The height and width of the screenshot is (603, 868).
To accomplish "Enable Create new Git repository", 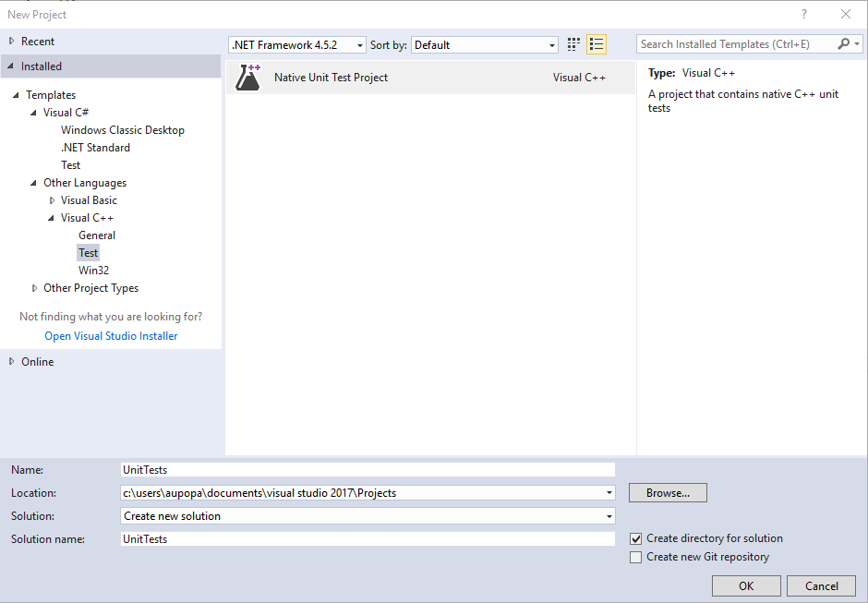I will (x=634, y=557).
